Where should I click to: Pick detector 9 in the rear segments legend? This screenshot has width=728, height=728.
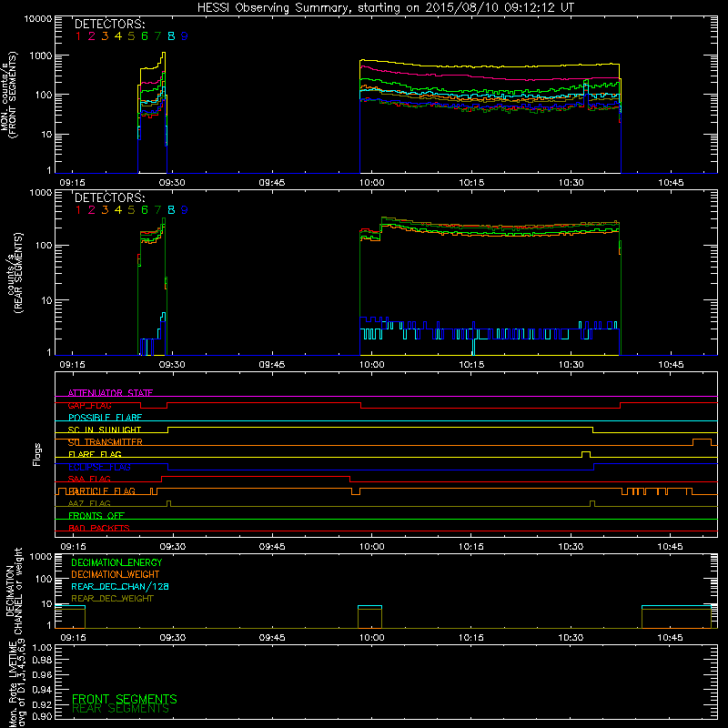pyautogui.click(x=185, y=210)
